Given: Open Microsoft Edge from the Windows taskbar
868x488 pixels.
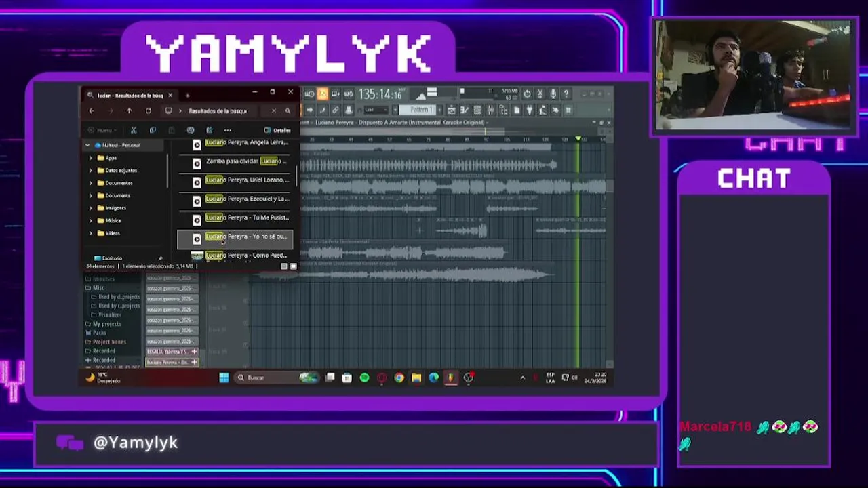Looking at the screenshot, I should tap(433, 378).
